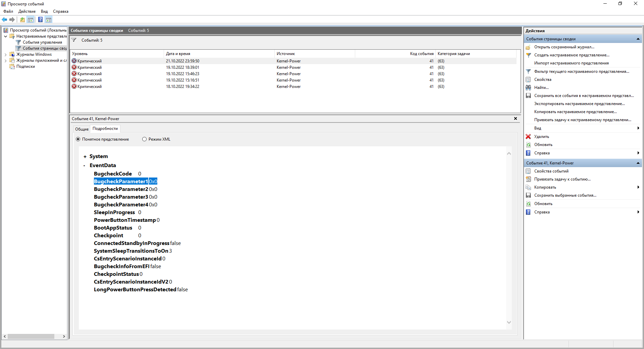The height and width of the screenshot is (349, 644).
Task: Select События управления in the tree
Action: coord(42,42)
